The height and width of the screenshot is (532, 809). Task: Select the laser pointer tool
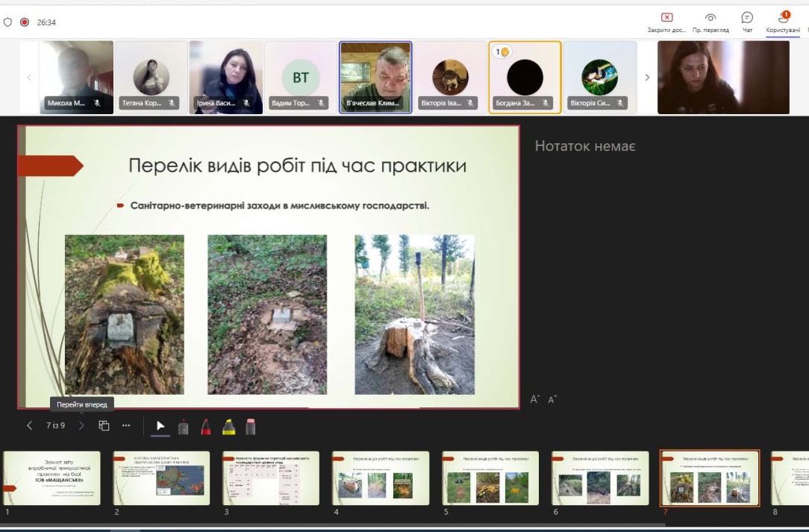(x=183, y=426)
